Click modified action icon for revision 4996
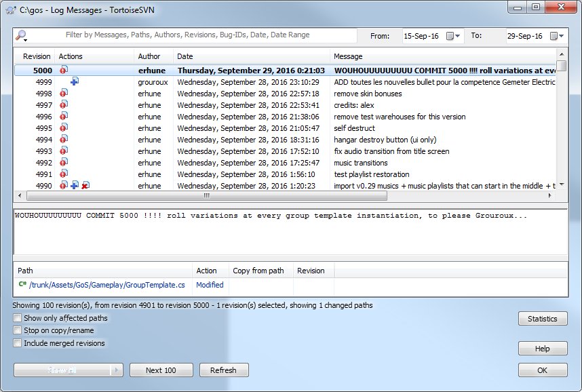Image resolution: width=582 pixels, height=392 pixels. click(64, 116)
